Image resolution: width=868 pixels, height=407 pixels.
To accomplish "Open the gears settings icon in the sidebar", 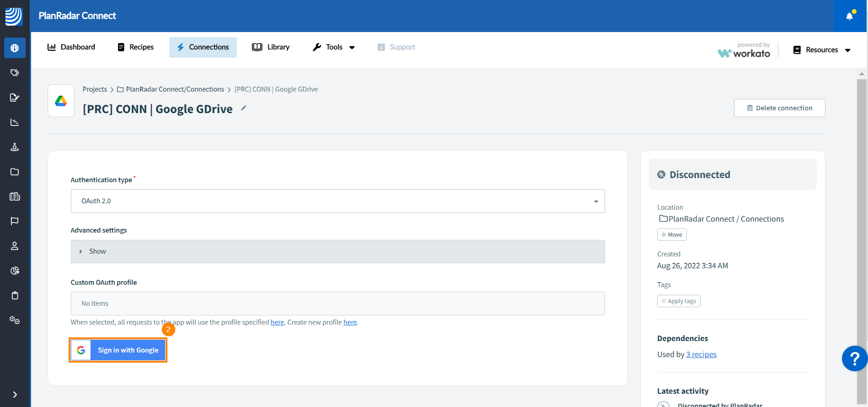I will [x=15, y=320].
